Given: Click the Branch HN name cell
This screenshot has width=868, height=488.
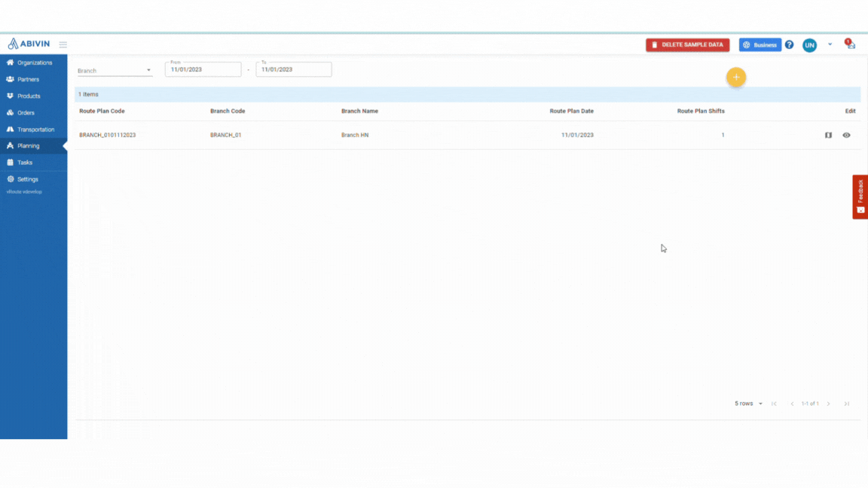Looking at the screenshot, I should (x=355, y=135).
